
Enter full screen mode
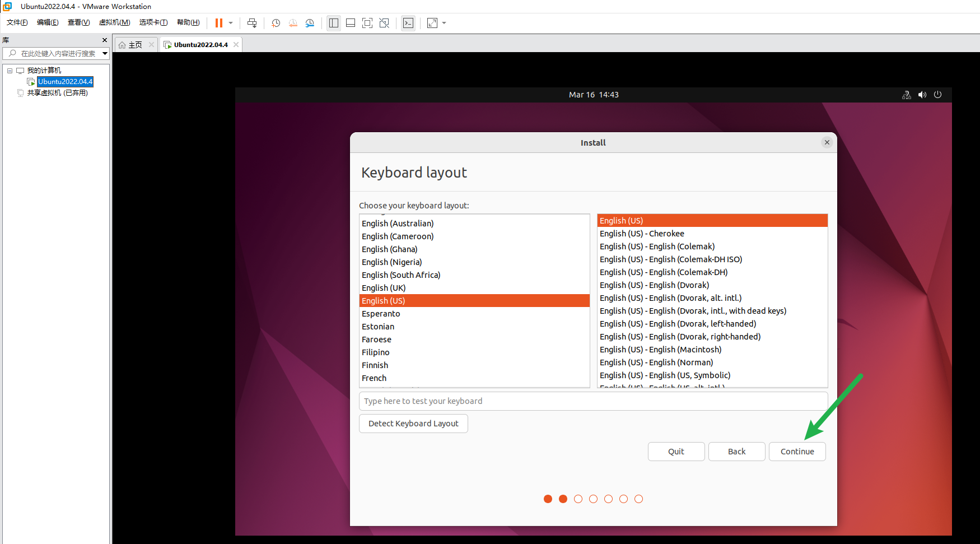367,23
